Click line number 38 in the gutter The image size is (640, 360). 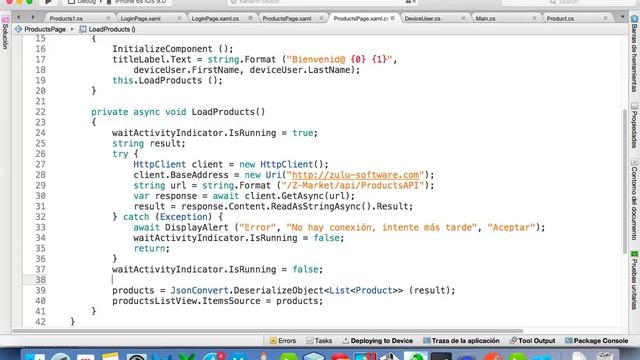click(x=40, y=280)
